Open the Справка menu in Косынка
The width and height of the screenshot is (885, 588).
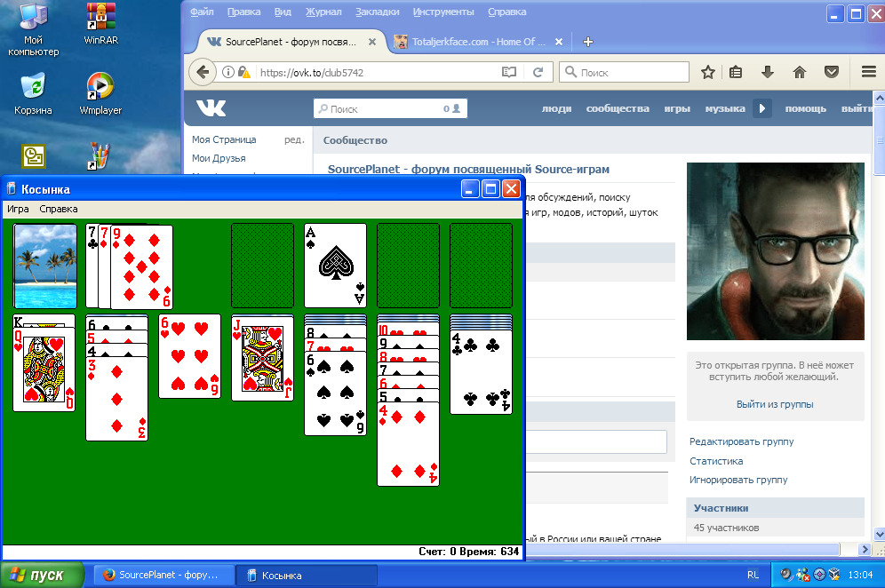(58, 209)
